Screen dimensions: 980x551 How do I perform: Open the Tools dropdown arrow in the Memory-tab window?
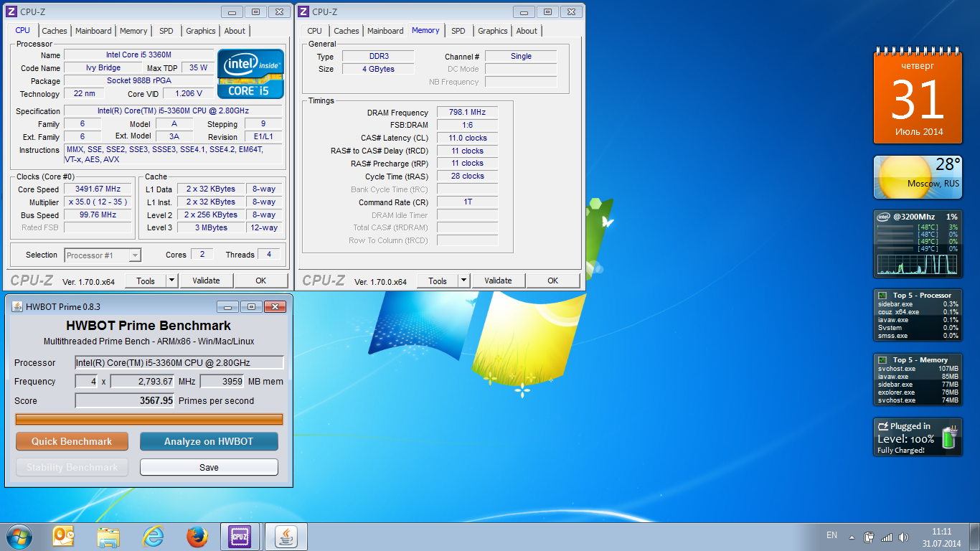[464, 281]
